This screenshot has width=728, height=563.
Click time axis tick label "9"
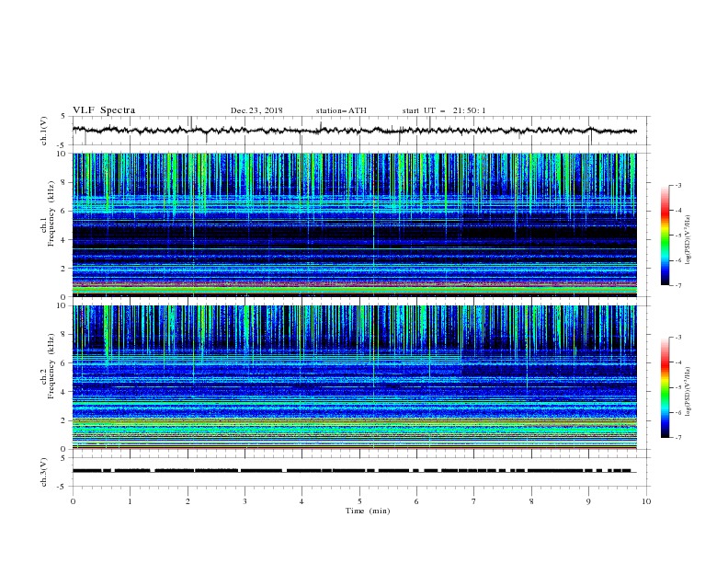click(x=588, y=501)
